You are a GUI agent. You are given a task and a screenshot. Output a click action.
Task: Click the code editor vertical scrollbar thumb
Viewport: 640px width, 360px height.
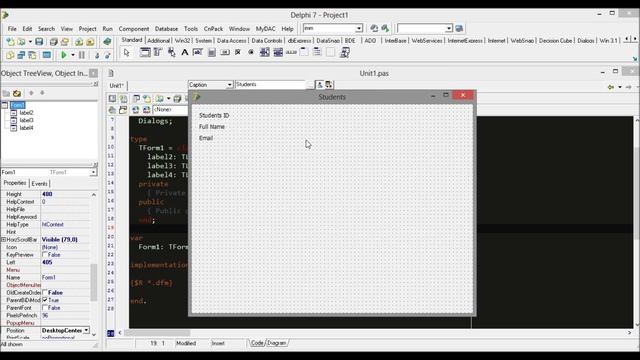[637, 192]
